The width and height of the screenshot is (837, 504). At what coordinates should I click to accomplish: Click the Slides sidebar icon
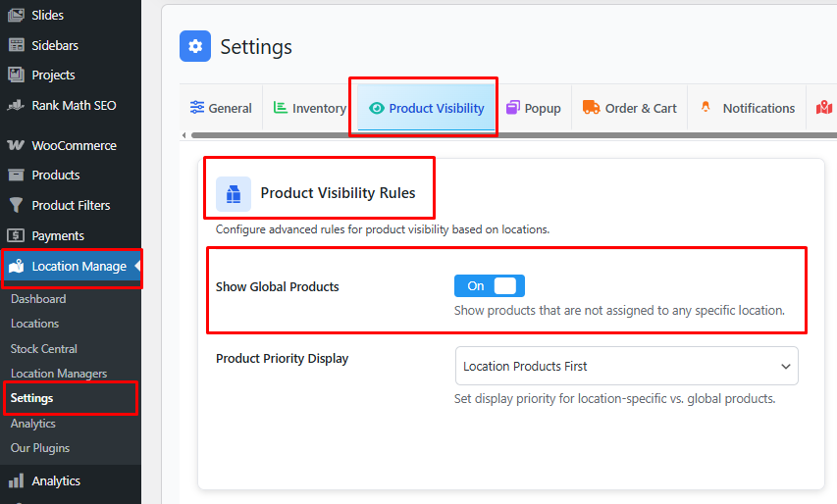[x=16, y=16]
